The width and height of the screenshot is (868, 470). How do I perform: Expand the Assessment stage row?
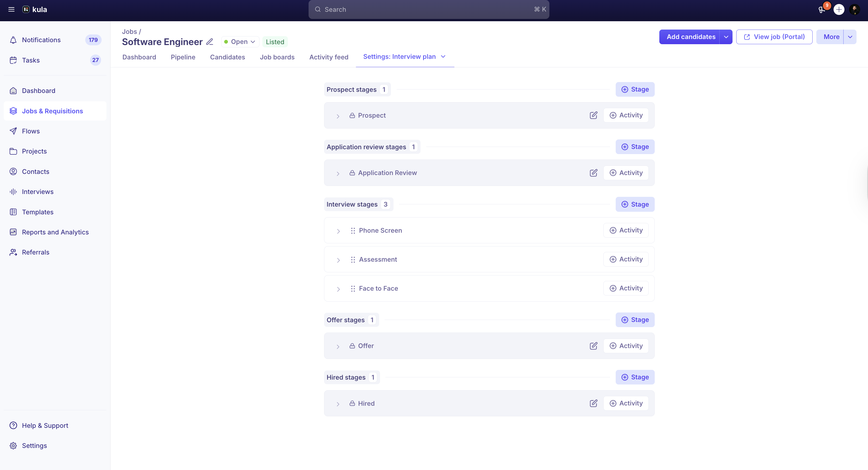[x=338, y=260]
